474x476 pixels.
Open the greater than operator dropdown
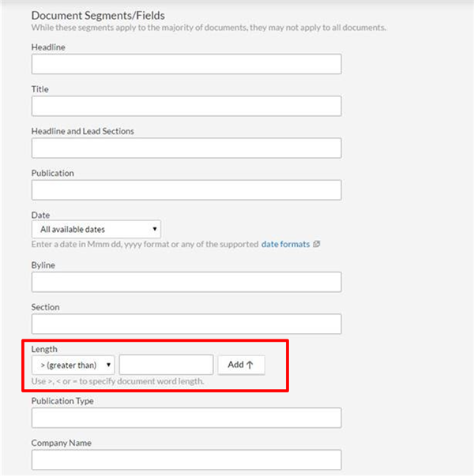73,365
